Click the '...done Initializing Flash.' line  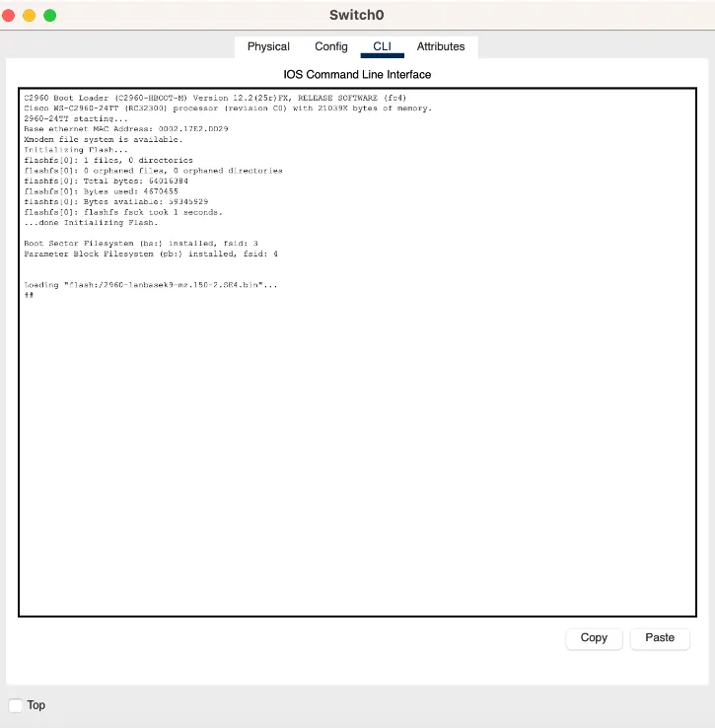(x=91, y=223)
